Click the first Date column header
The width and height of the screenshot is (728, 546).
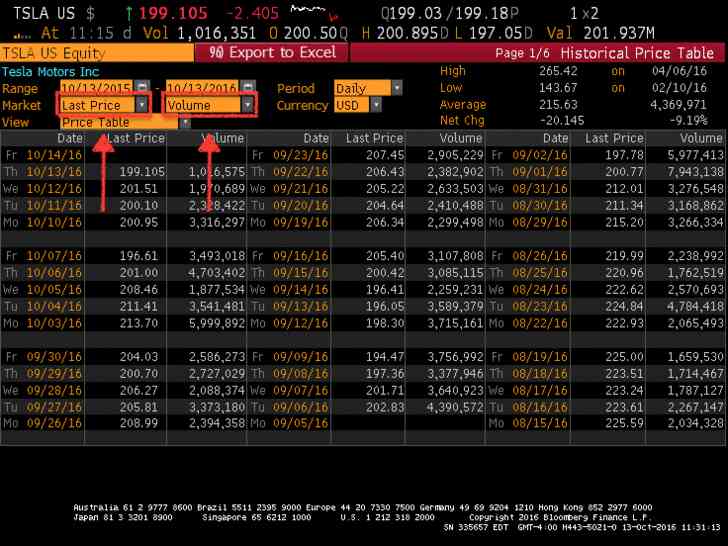(x=70, y=138)
